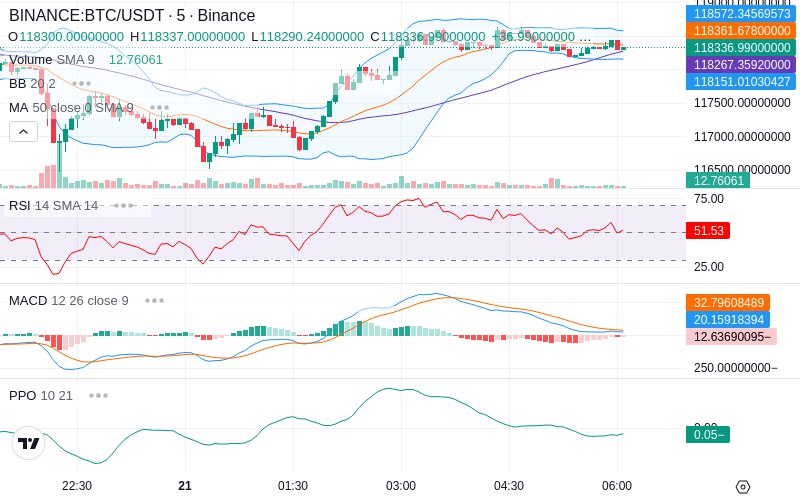Click the purple 118267.35920000 MA price tag
800x500 pixels.
[741, 64]
